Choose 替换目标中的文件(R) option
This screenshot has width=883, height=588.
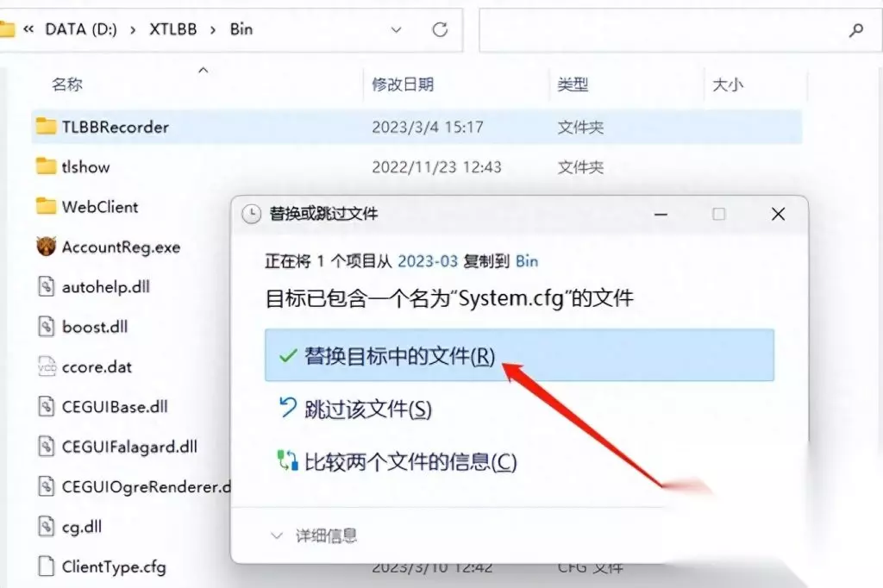coord(519,355)
